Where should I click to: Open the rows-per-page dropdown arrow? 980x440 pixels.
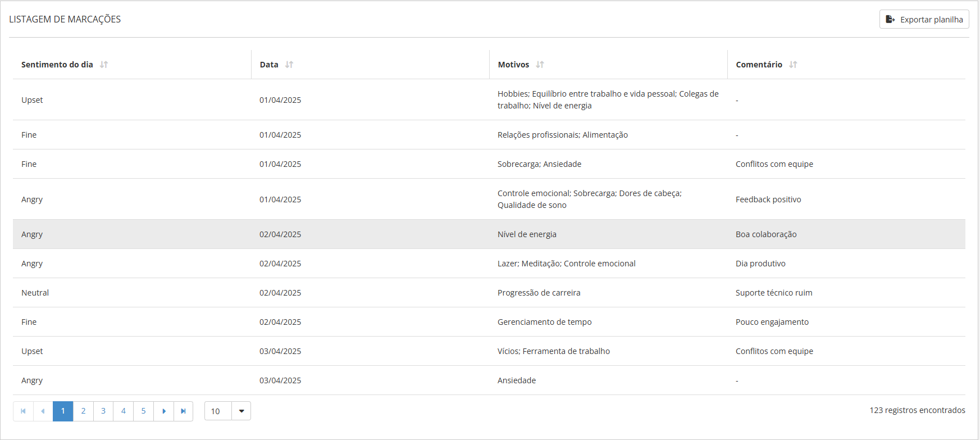tap(241, 411)
